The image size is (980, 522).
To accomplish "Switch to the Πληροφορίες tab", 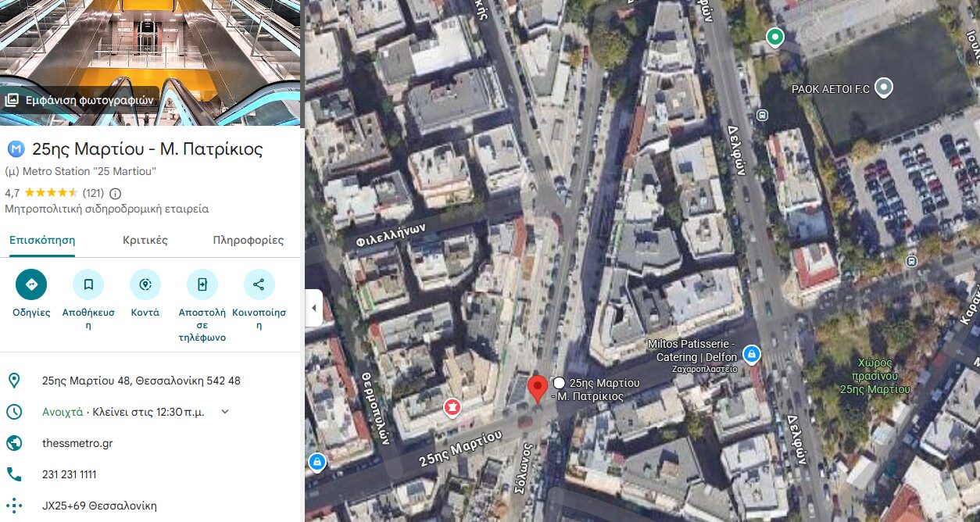I will (x=249, y=240).
